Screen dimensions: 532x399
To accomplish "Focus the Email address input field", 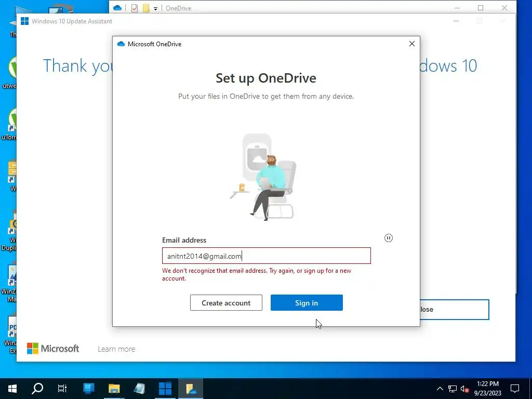I will coord(267,256).
